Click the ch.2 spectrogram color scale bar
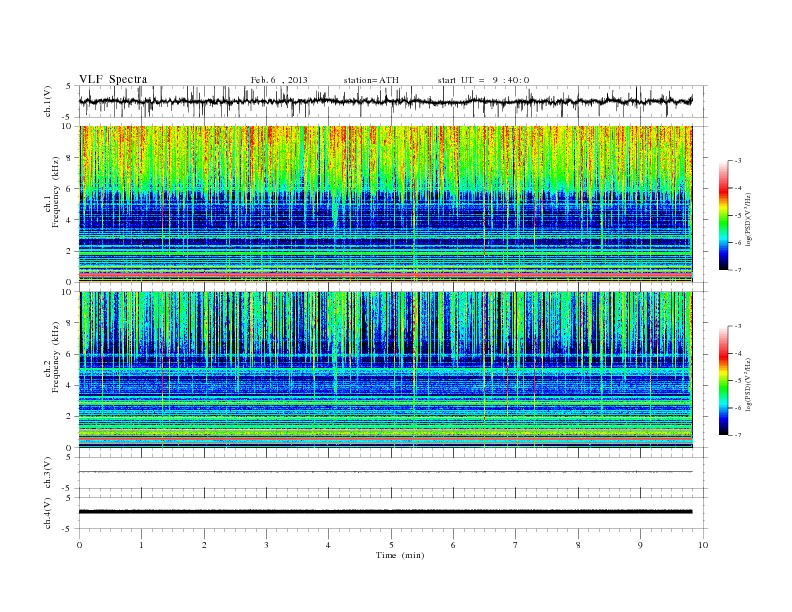The image size is (792, 612). click(724, 380)
